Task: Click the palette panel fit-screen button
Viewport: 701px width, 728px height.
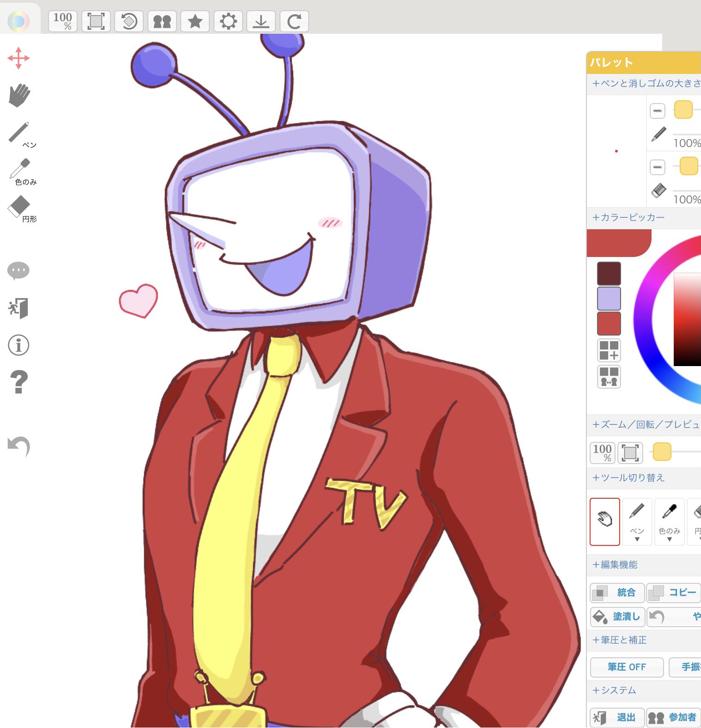Action: tap(630, 453)
